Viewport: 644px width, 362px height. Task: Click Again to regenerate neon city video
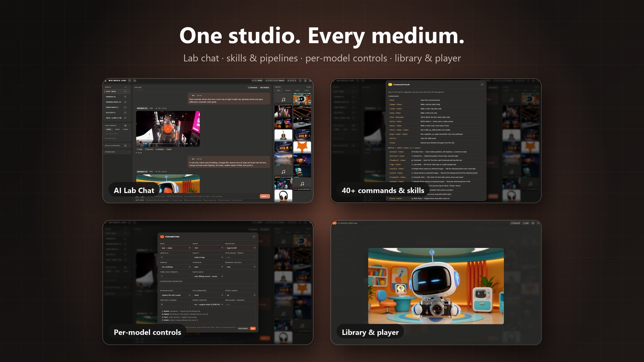(x=169, y=149)
